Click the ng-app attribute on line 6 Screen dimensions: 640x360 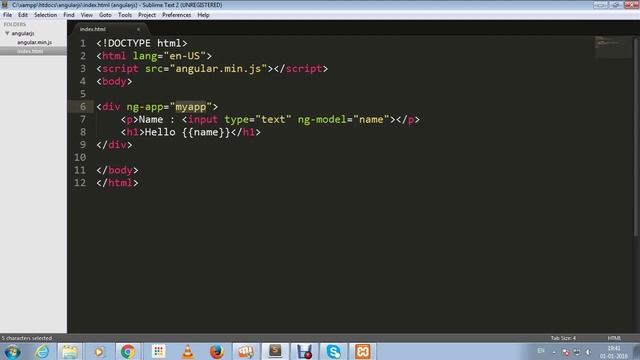[x=145, y=107]
